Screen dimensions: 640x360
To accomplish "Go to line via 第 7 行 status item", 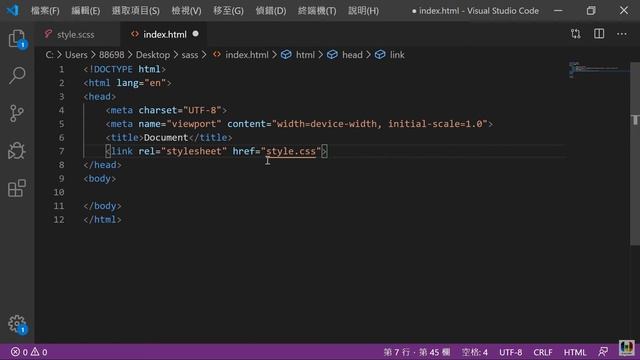I will pyautogui.click(x=417, y=351).
